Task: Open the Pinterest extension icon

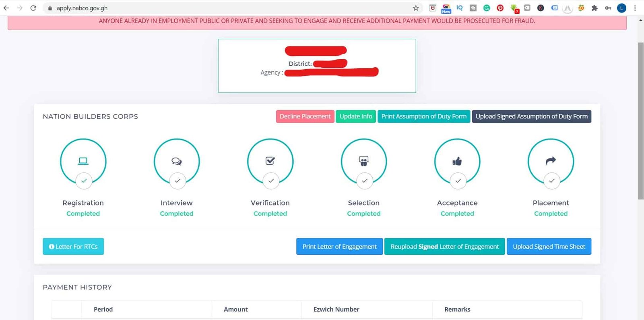Action: click(x=500, y=8)
